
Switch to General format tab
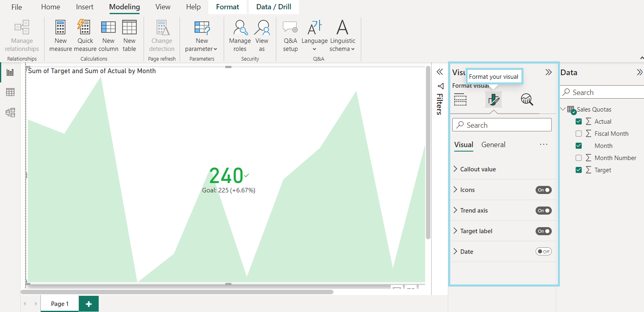coord(493,145)
